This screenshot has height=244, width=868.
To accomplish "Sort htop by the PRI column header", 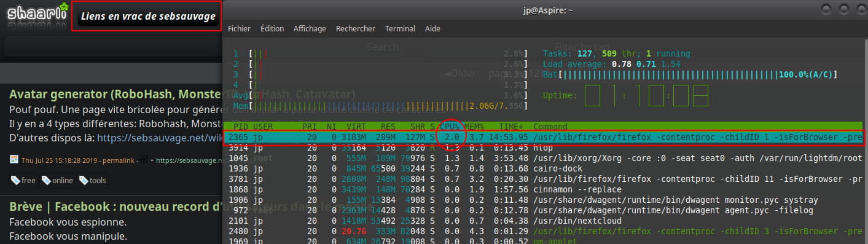I will click(309, 126).
